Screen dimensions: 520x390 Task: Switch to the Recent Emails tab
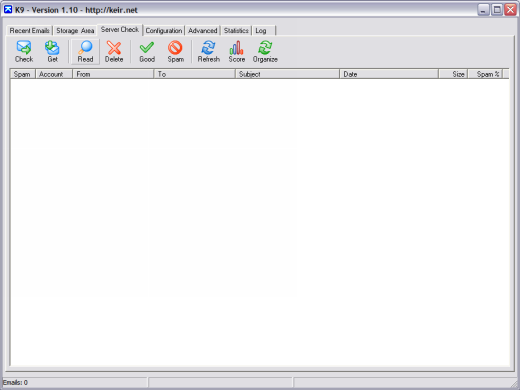[29, 31]
